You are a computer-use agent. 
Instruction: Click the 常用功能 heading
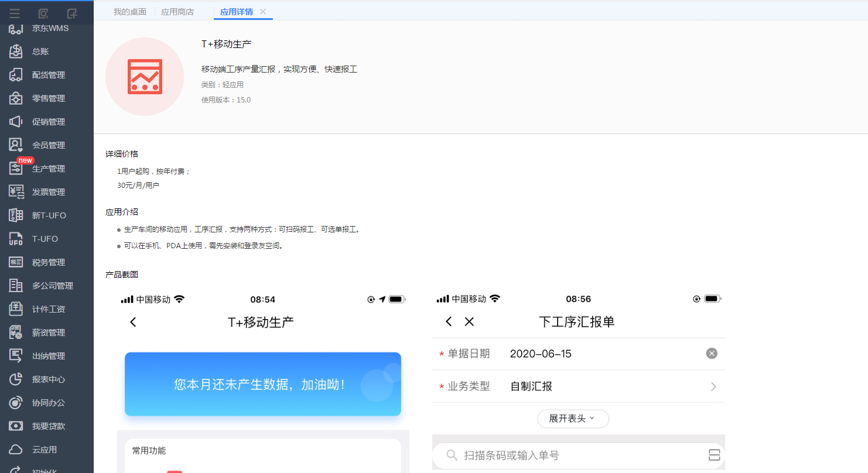tap(149, 451)
